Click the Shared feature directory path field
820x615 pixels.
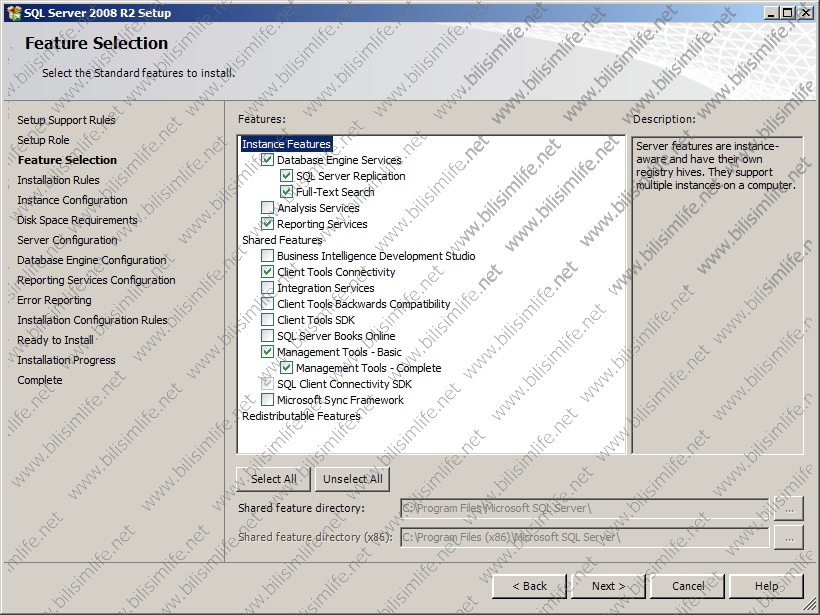click(585, 508)
